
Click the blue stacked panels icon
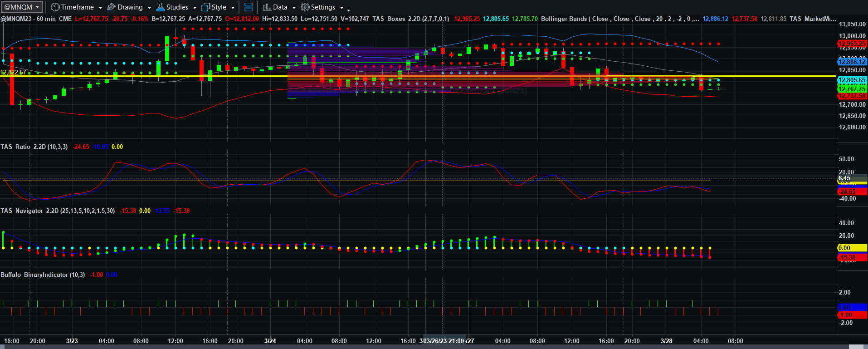click(x=248, y=7)
